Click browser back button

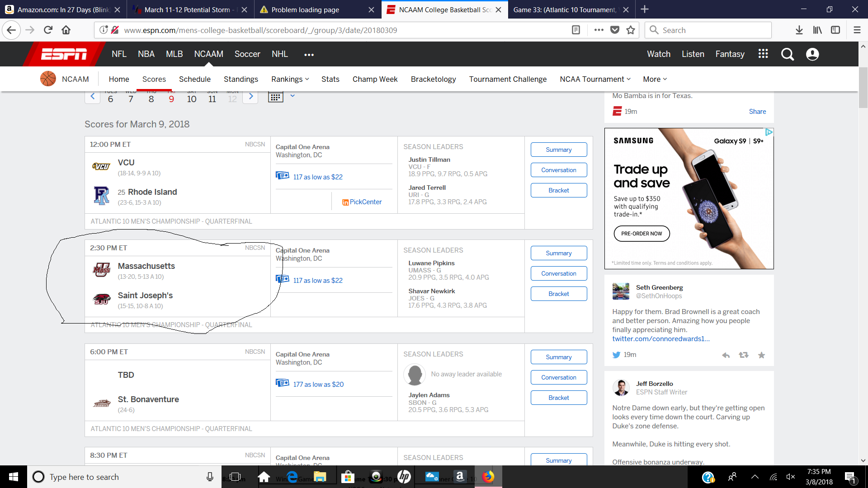(11, 30)
